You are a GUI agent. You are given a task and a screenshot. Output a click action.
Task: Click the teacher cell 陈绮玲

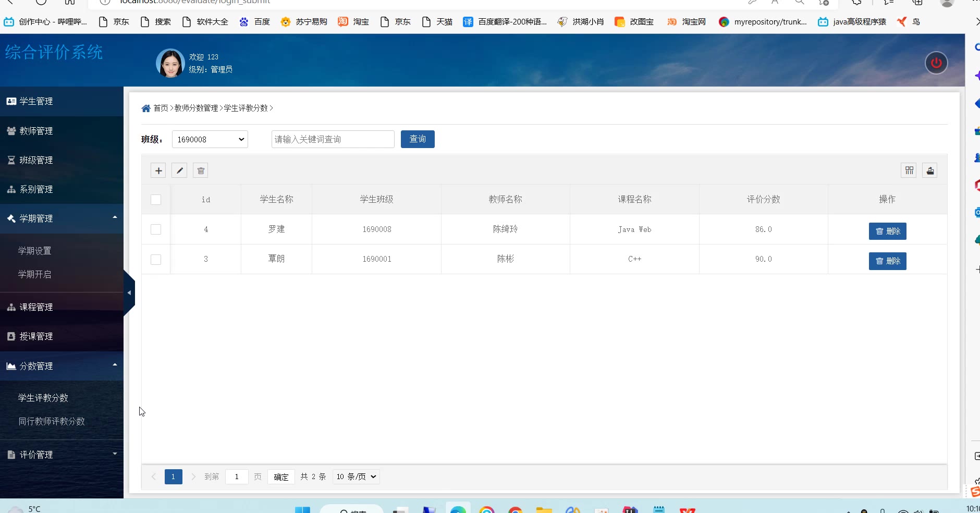pos(506,229)
